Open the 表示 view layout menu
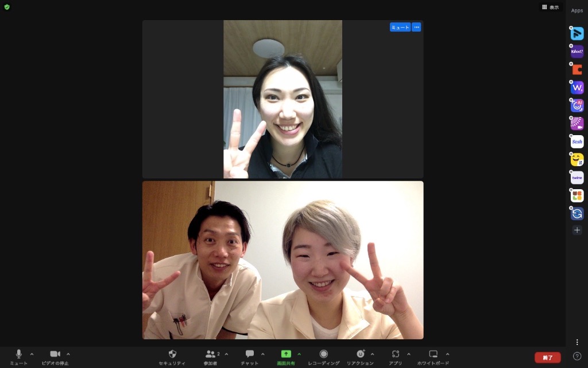Viewport: 588px width, 368px height. pyautogui.click(x=550, y=7)
